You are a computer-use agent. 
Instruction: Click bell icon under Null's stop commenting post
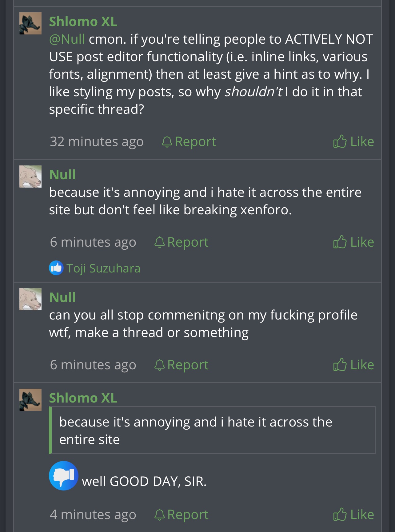[x=159, y=365]
